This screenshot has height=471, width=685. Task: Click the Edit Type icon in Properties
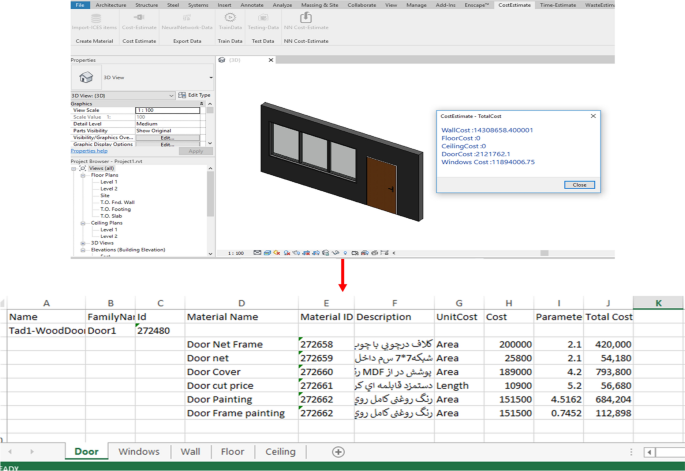[182, 95]
